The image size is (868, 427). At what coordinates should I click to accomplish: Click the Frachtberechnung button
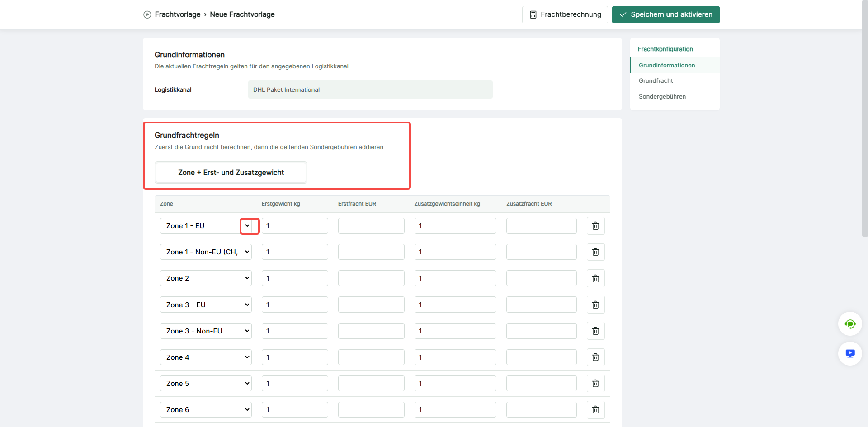565,14
